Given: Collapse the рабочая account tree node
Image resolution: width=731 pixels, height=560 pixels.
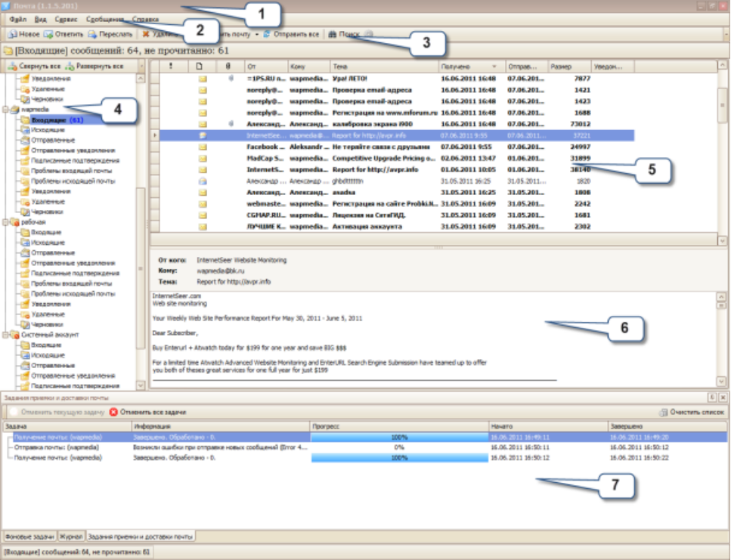Looking at the screenshot, I should tap(5, 222).
